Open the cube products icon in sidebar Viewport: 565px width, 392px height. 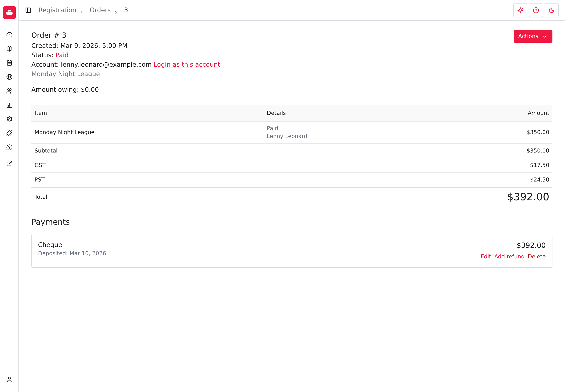coord(9,49)
